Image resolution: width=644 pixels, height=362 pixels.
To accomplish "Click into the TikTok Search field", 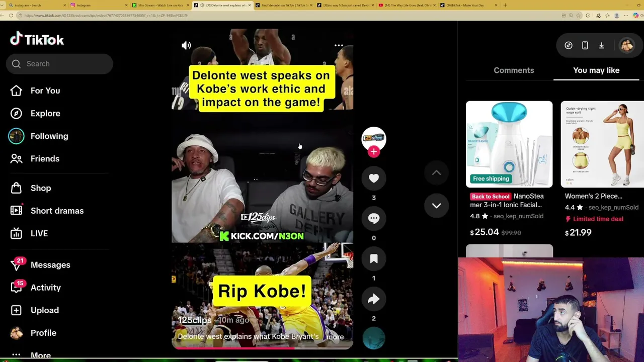I will [x=59, y=64].
